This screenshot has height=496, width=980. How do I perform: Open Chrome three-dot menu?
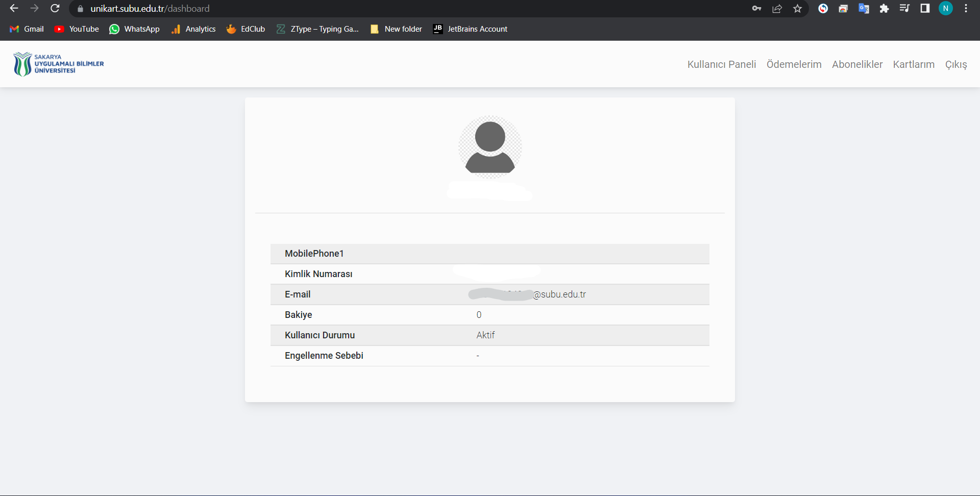(x=966, y=9)
